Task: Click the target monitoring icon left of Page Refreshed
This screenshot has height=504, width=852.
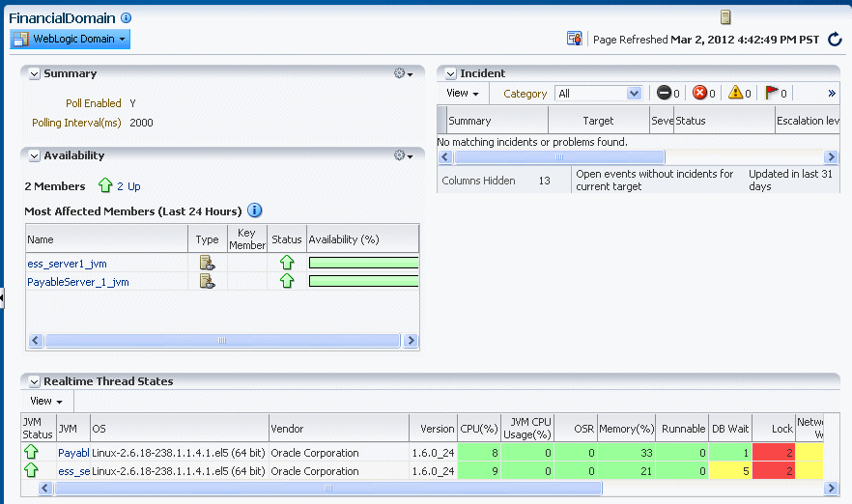Action: click(575, 39)
